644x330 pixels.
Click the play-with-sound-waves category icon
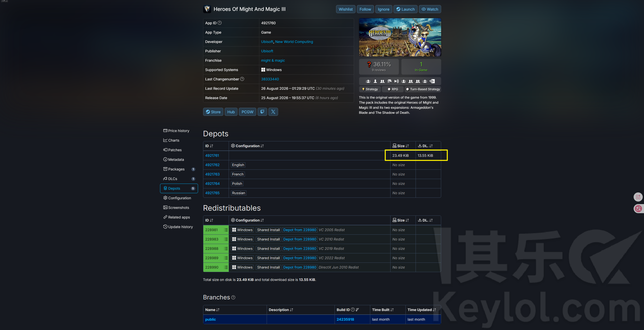[397, 81]
